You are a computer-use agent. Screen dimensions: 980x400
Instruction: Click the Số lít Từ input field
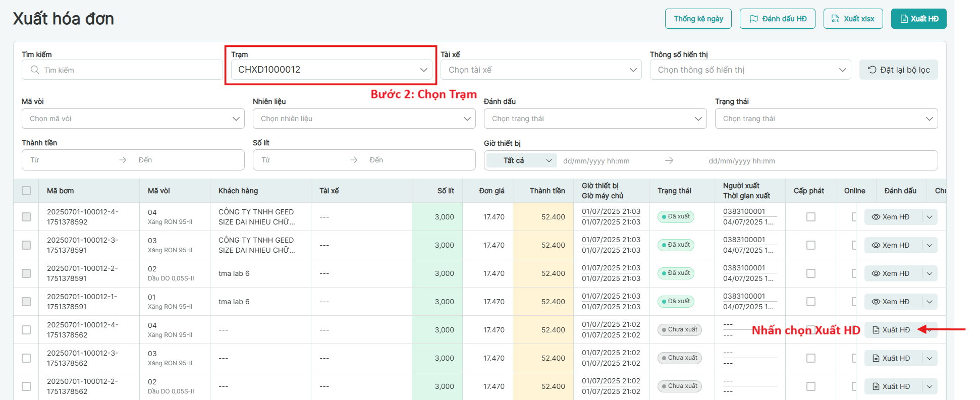pyautogui.click(x=303, y=160)
